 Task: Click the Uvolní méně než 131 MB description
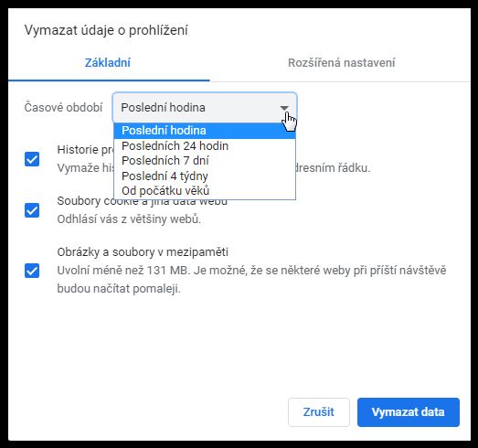pos(251,280)
